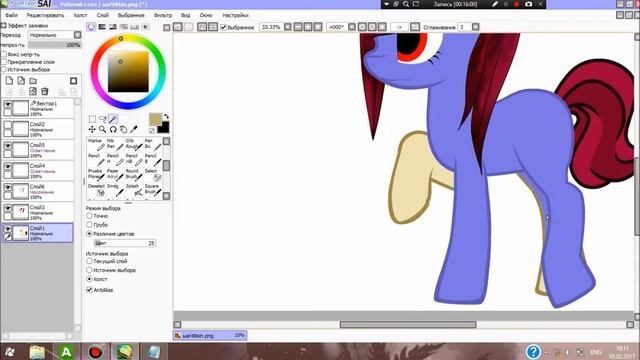Enable the Фикс непр-ть checkbox
Image resolution: width=640 pixels, height=360 pixels.
pyautogui.click(x=4, y=54)
